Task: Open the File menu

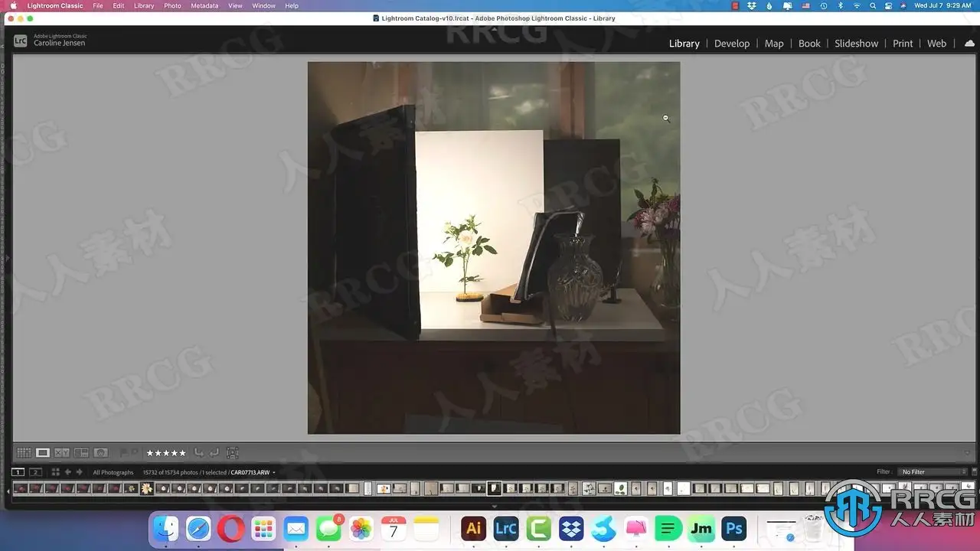Action: pyautogui.click(x=98, y=5)
